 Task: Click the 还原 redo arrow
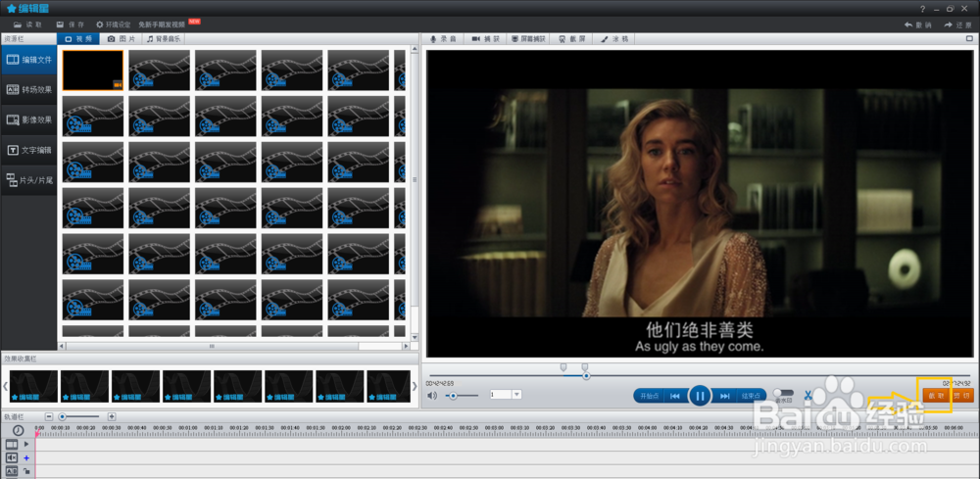957,25
